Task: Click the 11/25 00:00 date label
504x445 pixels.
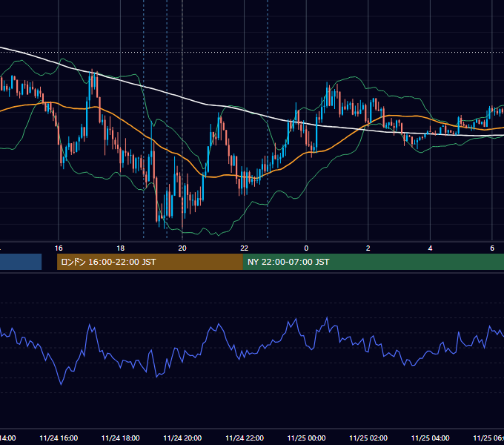Action: (x=306, y=438)
